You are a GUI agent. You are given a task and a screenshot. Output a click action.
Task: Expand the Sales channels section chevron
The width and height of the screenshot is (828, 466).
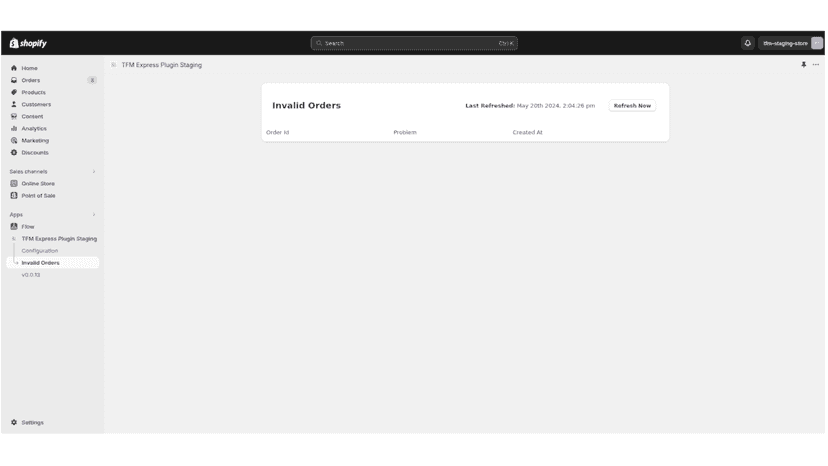[x=94, y=172]
